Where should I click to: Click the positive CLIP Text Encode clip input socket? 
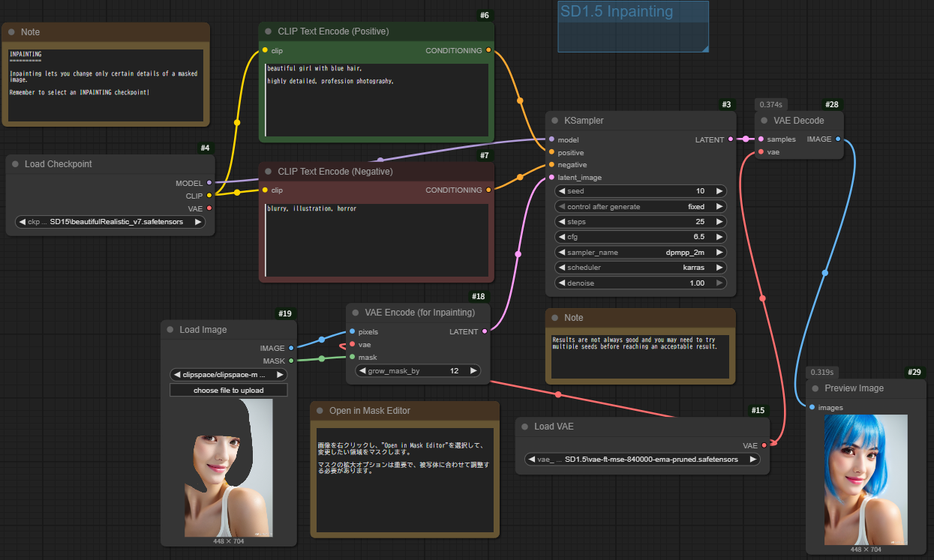coord(265,51)
